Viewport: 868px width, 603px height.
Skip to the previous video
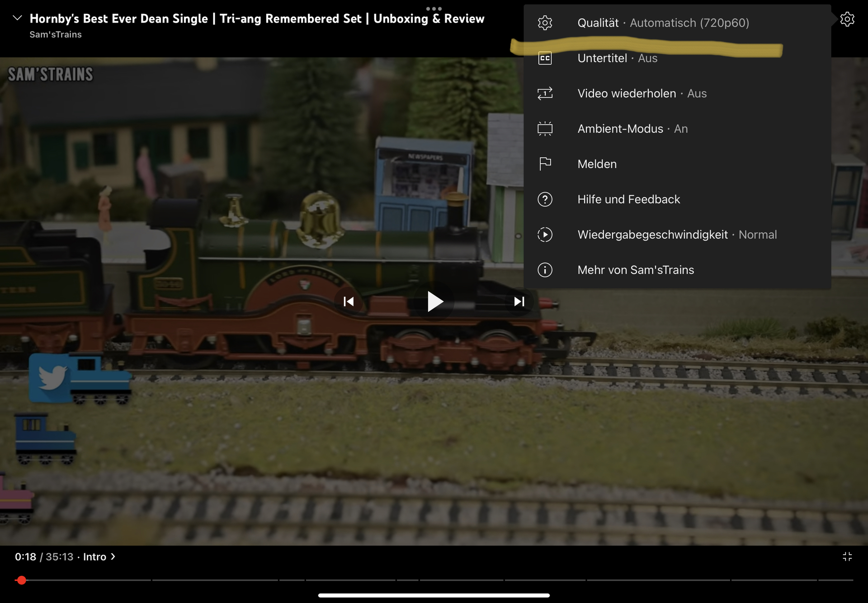pyautogui.click(x=349, y=301)
